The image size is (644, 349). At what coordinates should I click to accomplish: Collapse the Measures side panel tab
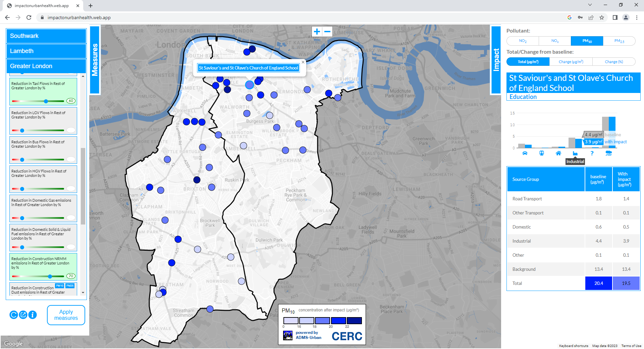coord(95,60)
